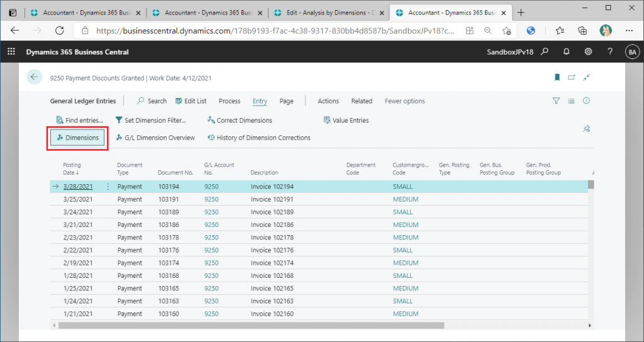Switch to Edit - Analysis by Dimensions tab
The width and height of the screenshot is (644, 342).
click(330, 13)
